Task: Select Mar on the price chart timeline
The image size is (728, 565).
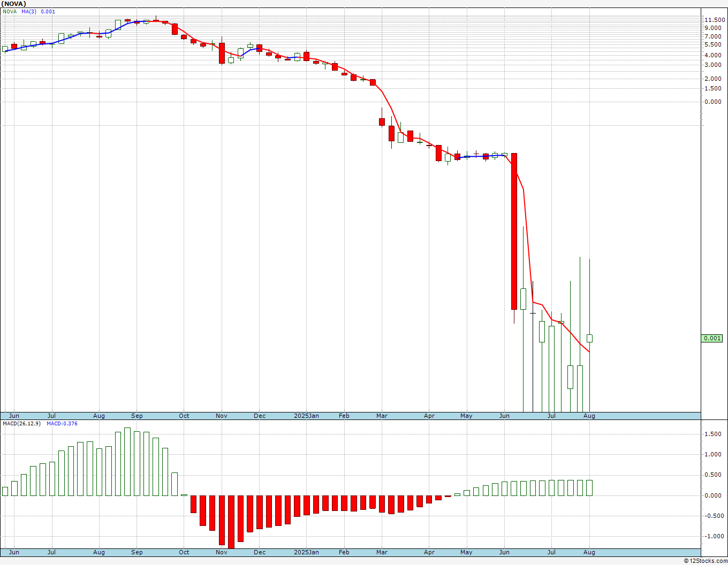Action: click(382, 416)
